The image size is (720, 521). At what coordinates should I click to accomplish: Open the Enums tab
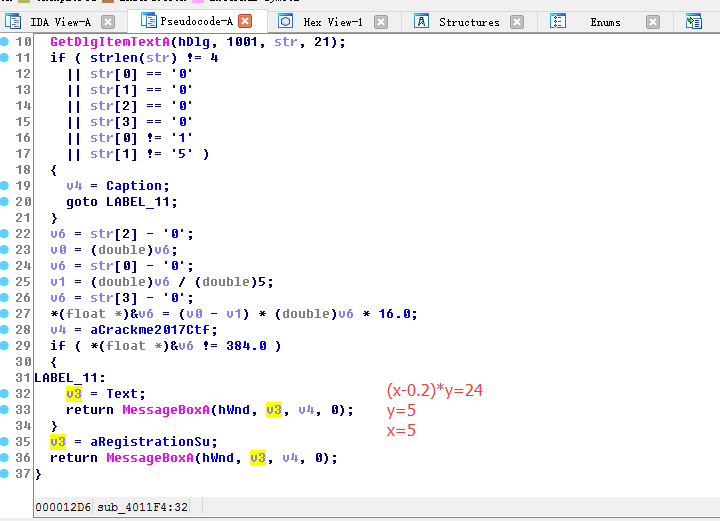(x=605, y=22)
